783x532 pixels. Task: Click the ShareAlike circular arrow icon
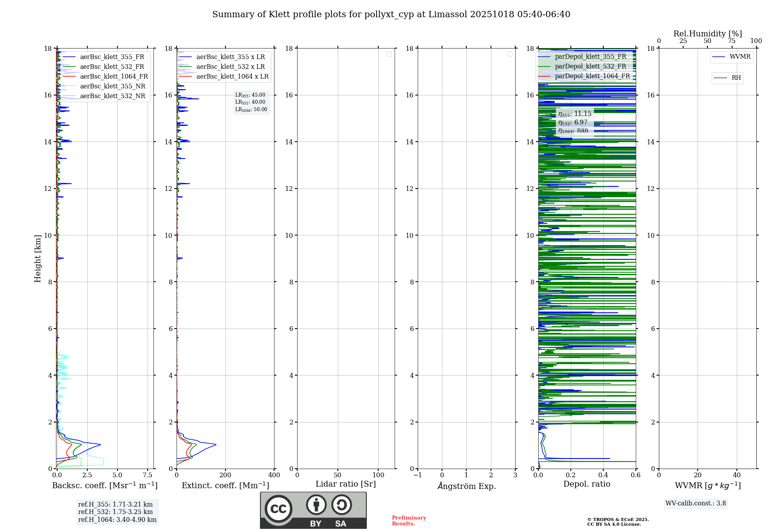point(341,505)
